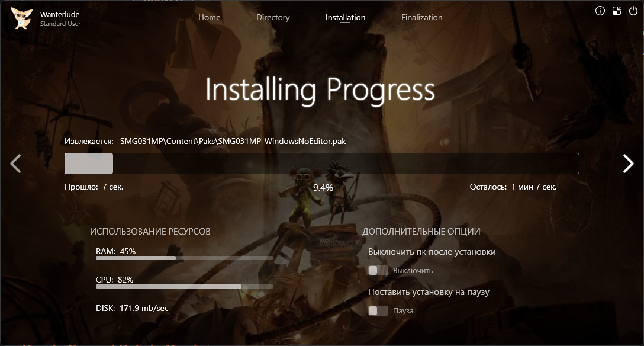
Task: Open the Home tab
Action: 209,17
